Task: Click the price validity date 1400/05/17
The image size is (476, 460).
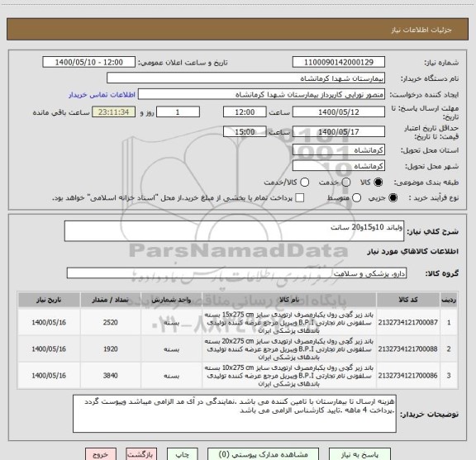Action: [339, 131]
